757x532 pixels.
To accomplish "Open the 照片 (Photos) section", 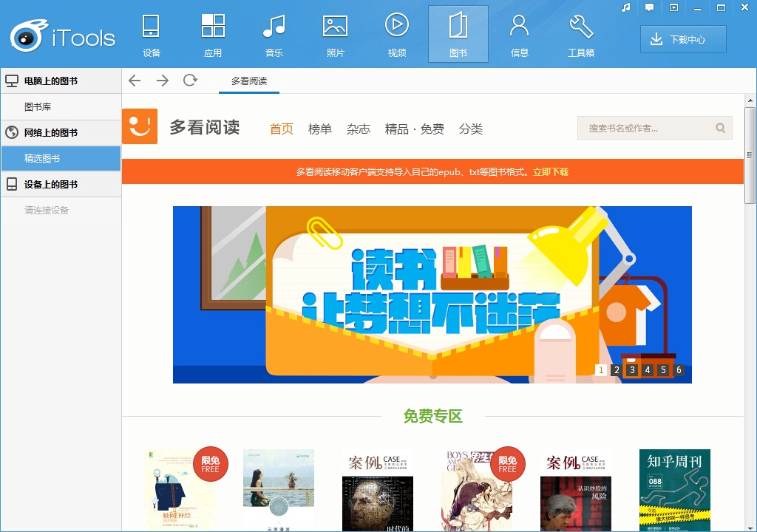I will pos(336,34).
